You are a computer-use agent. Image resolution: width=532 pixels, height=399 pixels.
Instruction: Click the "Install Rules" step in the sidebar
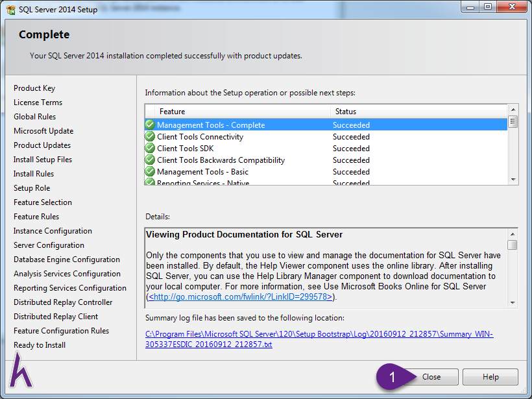(34, 174)
